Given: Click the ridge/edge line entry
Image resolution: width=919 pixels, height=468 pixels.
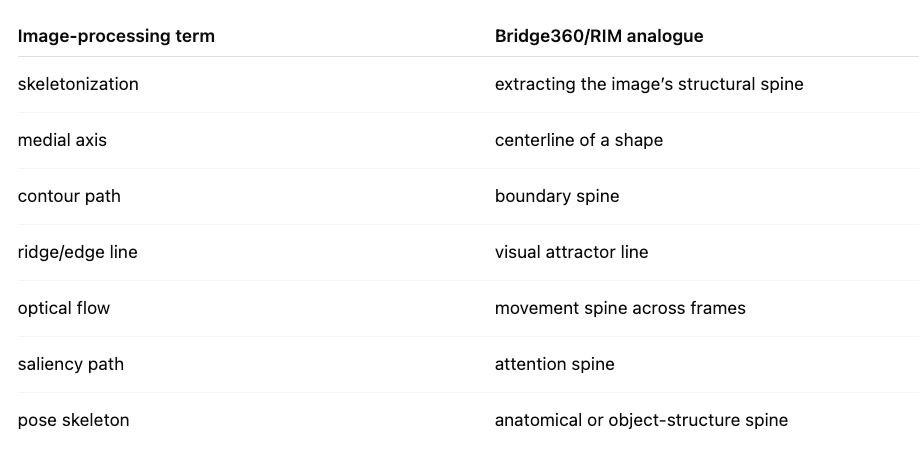Looking at the screenshot, I should (x=77, y=252).
